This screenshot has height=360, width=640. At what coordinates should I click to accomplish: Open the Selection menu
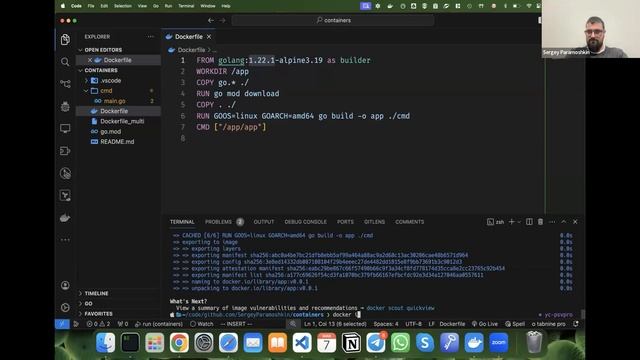click(122, 6)
